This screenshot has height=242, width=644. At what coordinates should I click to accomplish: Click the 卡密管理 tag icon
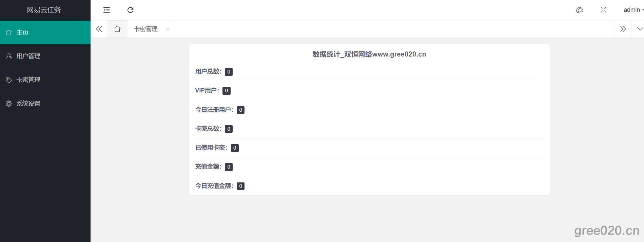click(x=9, y=80)
